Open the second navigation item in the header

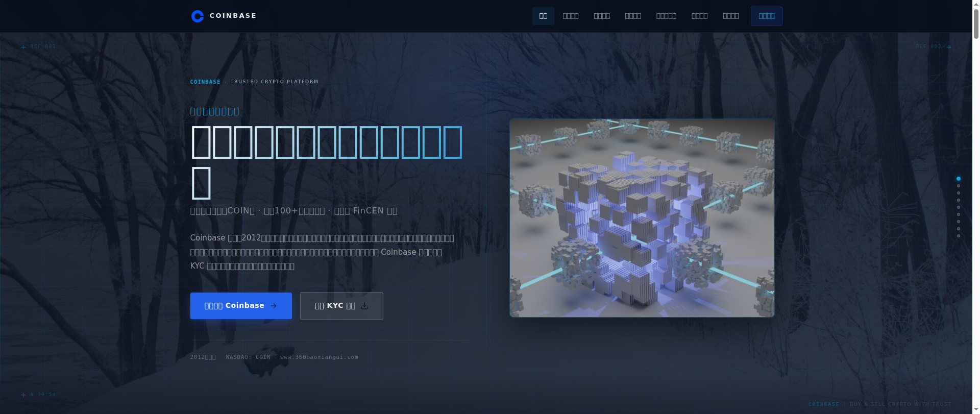coord(570,16)
